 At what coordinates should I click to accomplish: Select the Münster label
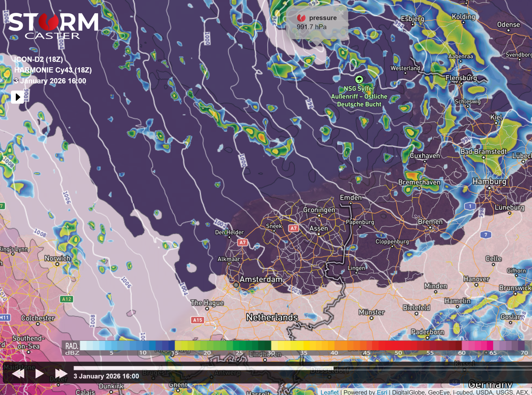click(x=372, y=312)
